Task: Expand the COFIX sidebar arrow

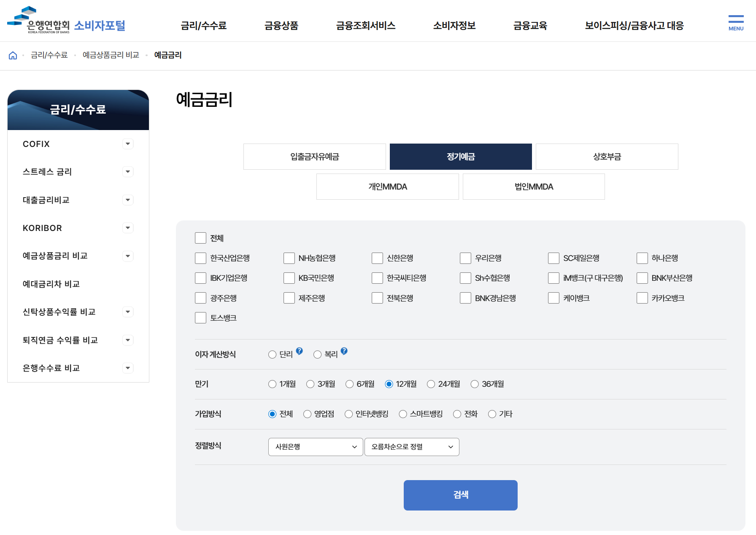Action: point(128,144)
